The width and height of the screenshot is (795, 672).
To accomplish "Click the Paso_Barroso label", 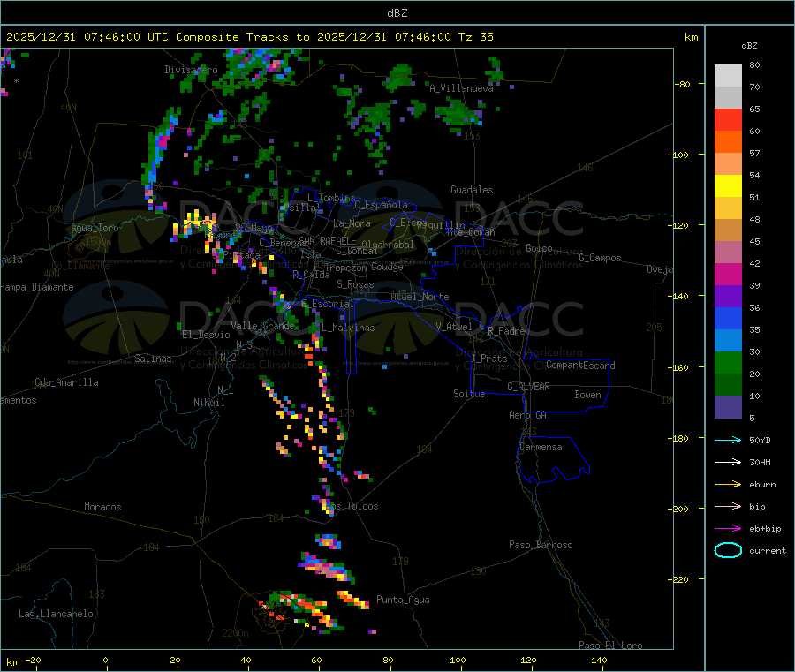I will [541, 545].
